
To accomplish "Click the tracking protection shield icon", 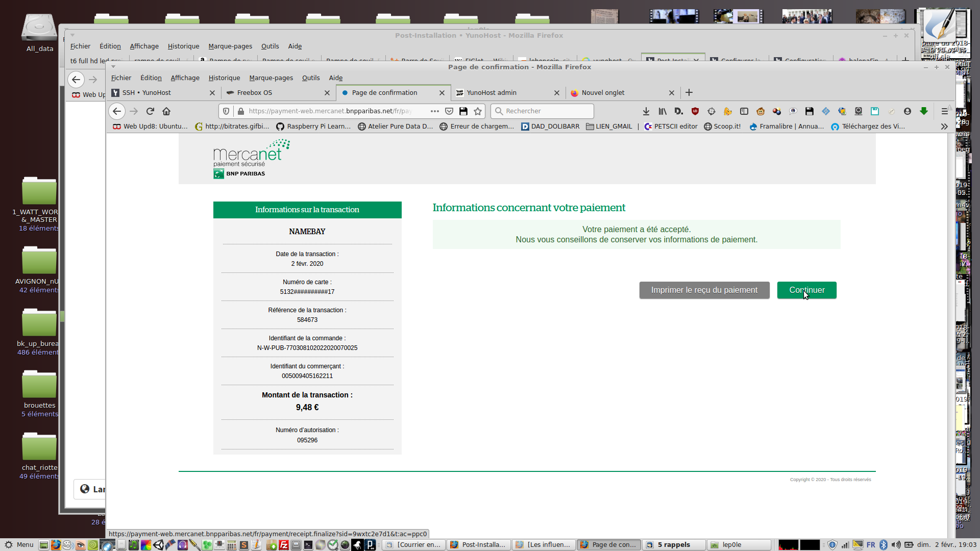I will [x=226, y=111].
